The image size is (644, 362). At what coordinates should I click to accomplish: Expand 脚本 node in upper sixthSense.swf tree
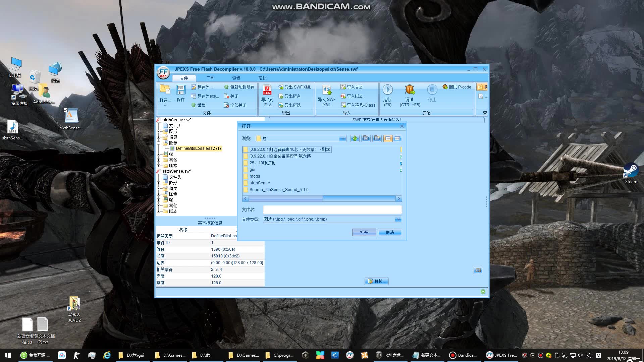pos(158,166)
